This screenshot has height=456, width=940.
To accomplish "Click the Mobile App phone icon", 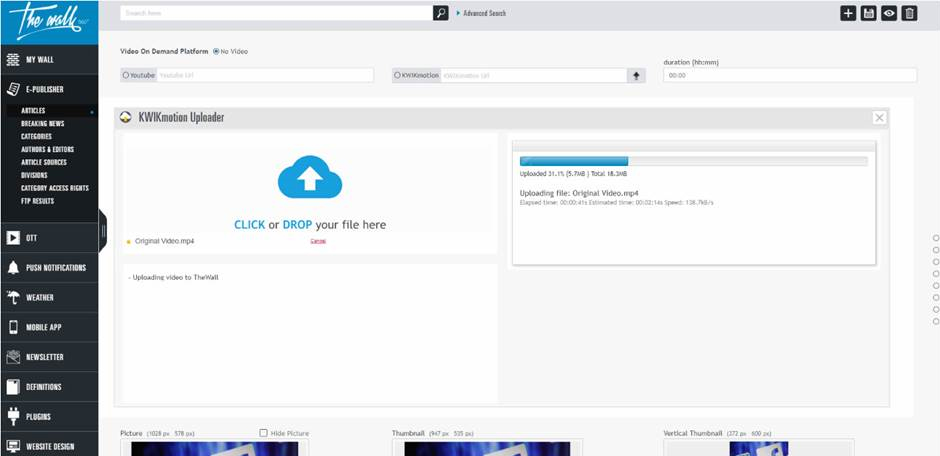I will pyautogui.click(x=13, y=327).
